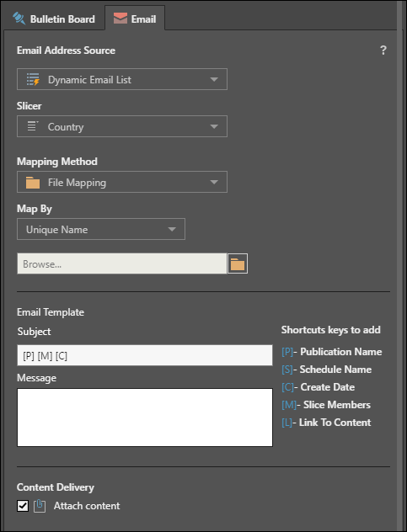
Task: Switch to the Bulletin Board tab
Action: [x=54, y=19]
